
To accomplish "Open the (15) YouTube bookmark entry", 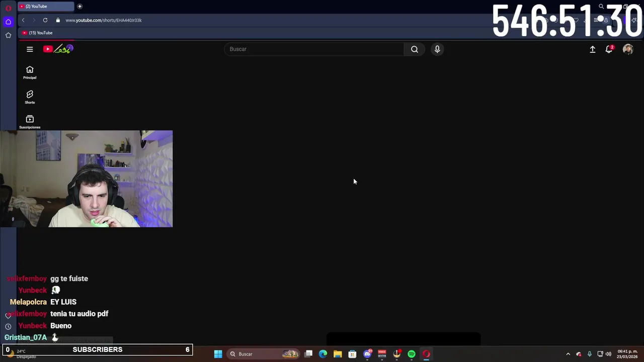I will click(37, 33).
